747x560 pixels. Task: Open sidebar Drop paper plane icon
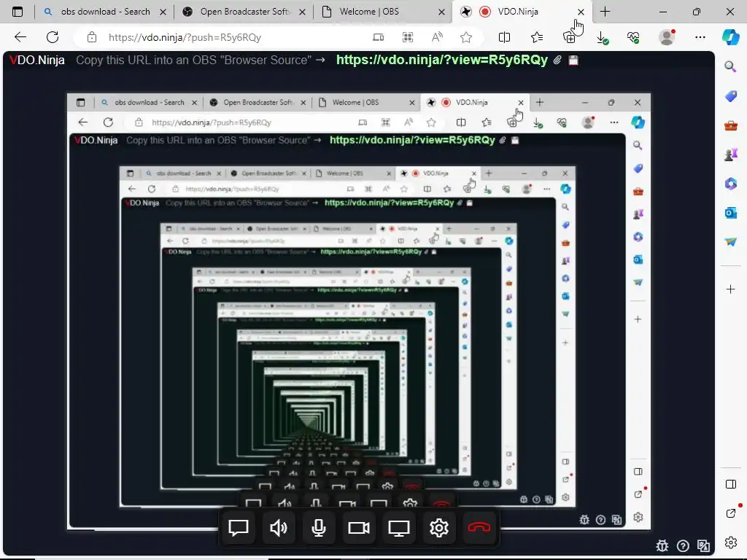click(x=730, y=242)
